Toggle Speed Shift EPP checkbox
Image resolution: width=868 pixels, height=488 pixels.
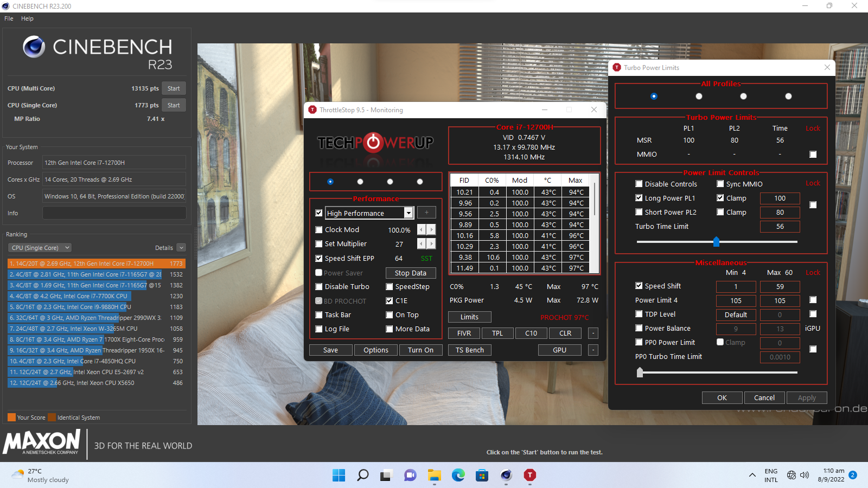pos(319,259)
